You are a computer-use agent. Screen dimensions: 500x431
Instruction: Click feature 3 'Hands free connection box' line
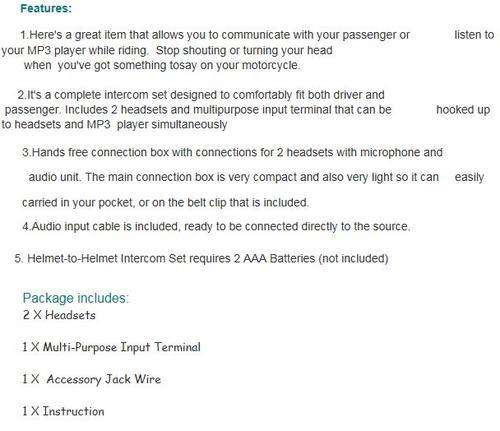click(232, 153)
